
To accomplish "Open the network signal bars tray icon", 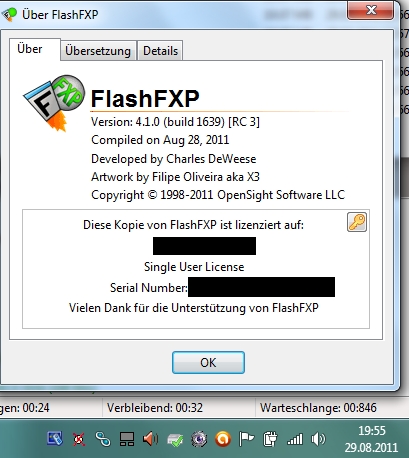I will [x=295, y=439].
